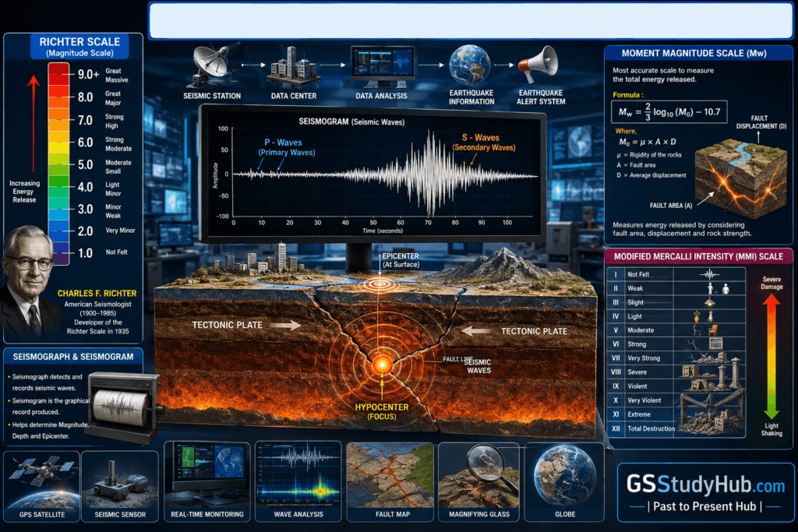Click the Moment Magnitude Scale (Mw) header
The width and height of the screenshot is (798, 532).
coord(694,54)
